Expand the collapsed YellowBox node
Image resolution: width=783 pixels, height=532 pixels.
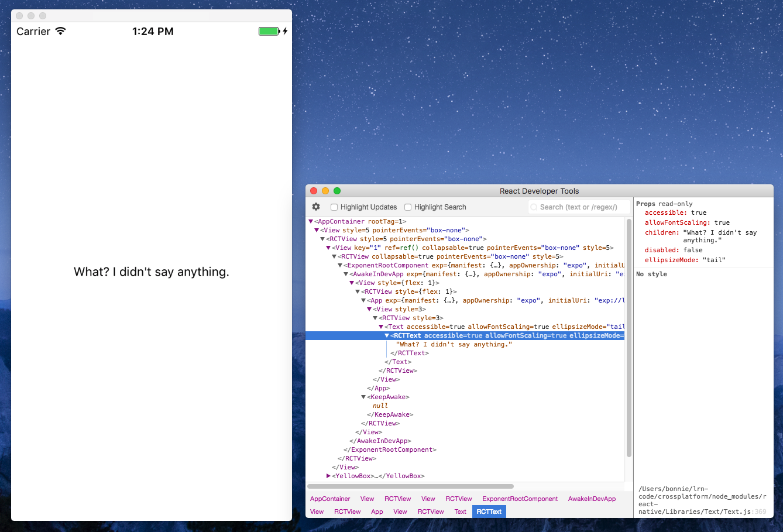tap(328, 476)
